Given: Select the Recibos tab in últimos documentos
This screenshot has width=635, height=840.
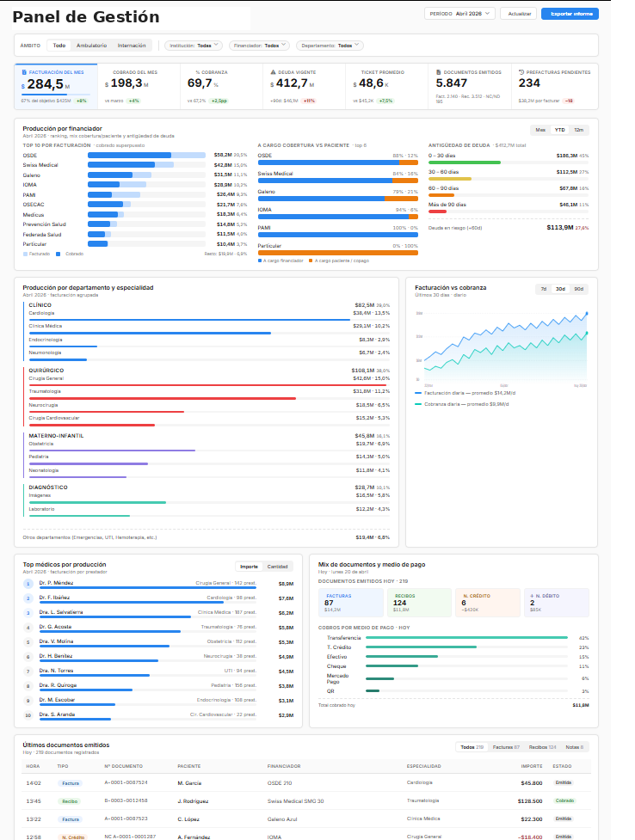Looking at the screenshot, I should 542,747.
